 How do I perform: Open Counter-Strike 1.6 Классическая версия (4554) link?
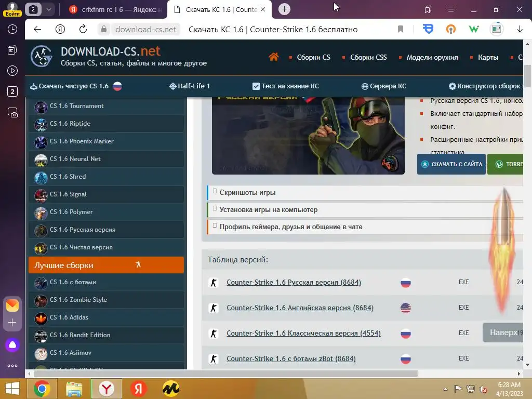(x=303, y=333)
